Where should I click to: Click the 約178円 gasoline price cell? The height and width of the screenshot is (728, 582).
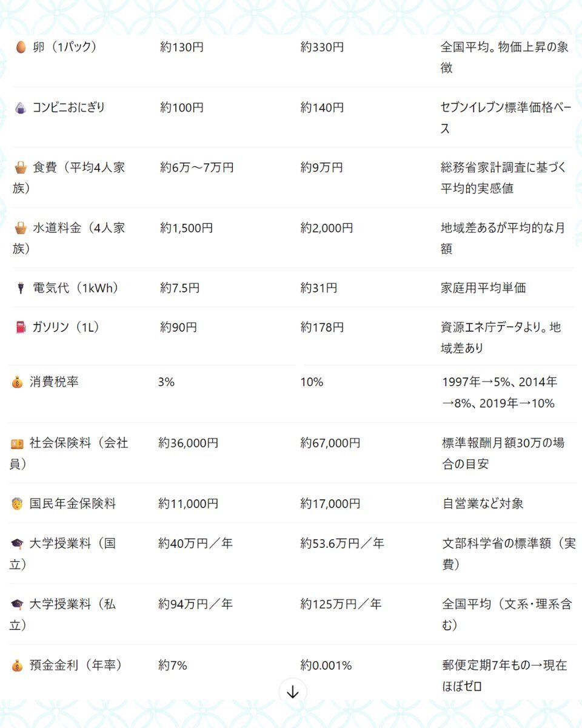(322, 328)
